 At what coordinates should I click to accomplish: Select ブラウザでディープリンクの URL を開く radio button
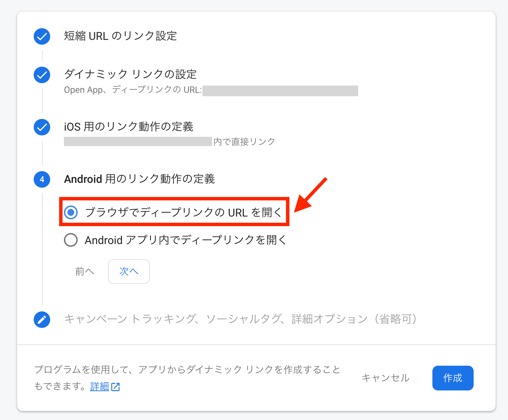tap(71, 212)
